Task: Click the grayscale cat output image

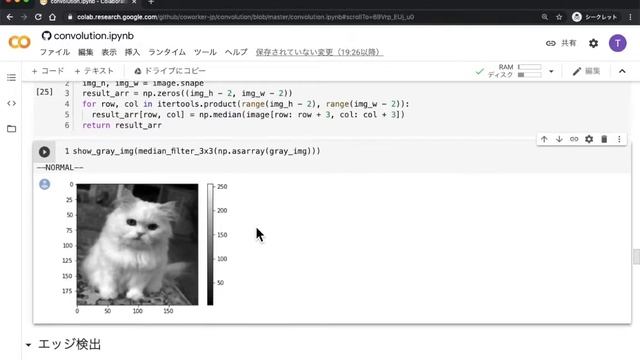Action: pyautogui.click(x=138, y=244)
